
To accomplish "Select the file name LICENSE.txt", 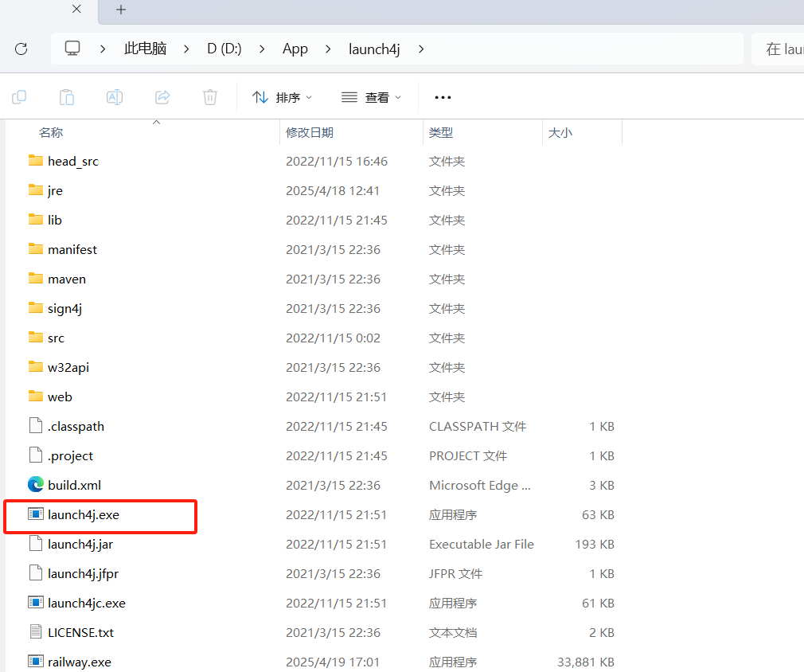I will pyautogui.click(x=81, y=632).
